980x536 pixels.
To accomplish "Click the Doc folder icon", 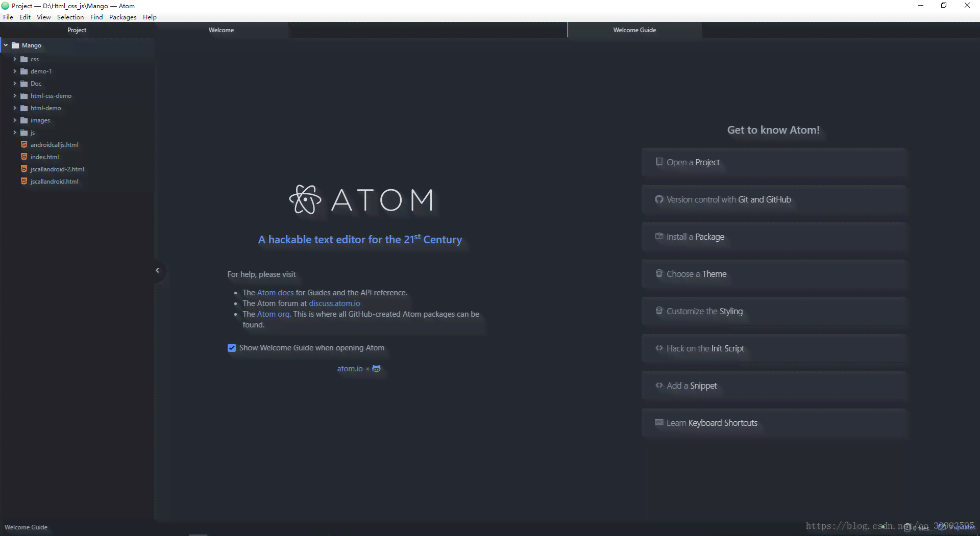I will pos(24,84).
